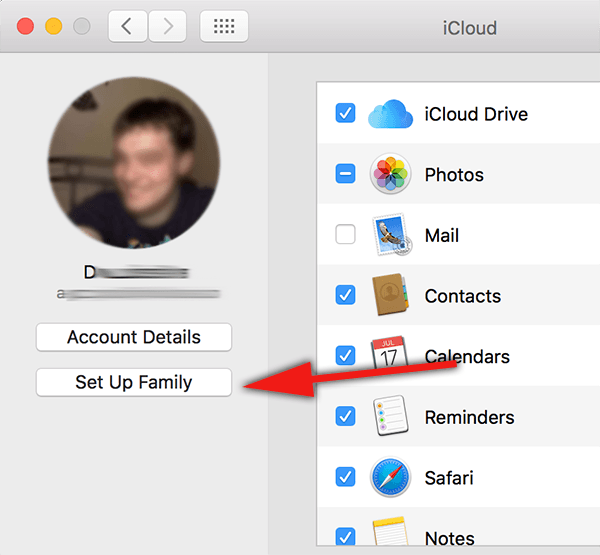Select the Contacts label text
The width and height of the screenshot is (600, 555).
point(463,296)
